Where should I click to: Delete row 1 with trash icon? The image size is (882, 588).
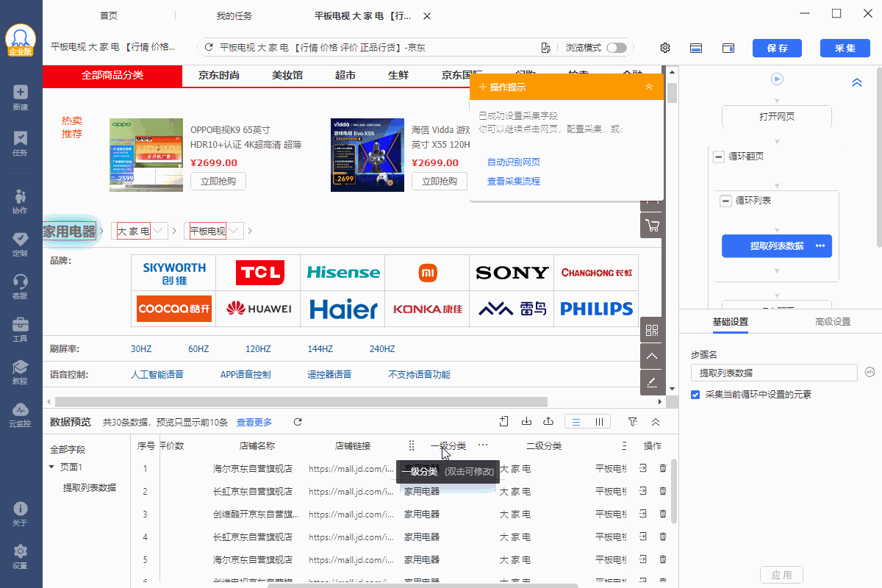(x=663, y=468)
